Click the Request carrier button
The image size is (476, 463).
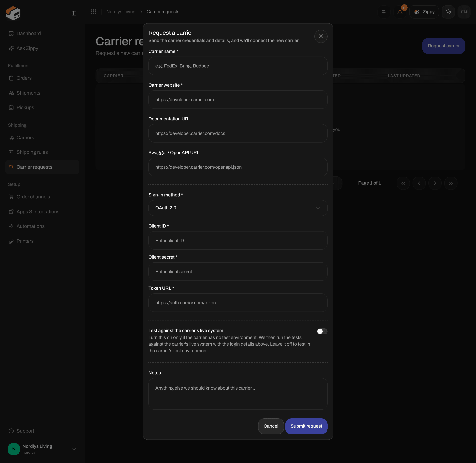(x=443, y=46)
